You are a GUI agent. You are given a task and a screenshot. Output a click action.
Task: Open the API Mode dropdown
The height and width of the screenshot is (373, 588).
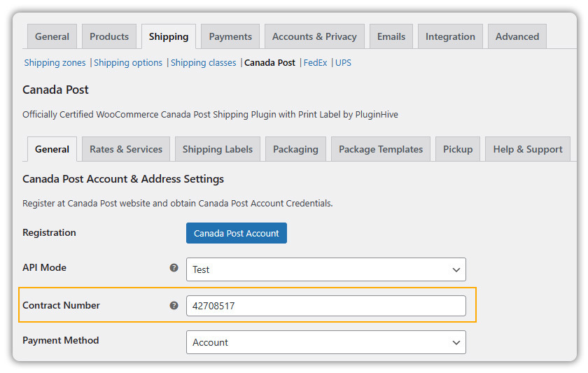[x=325, y=269]
